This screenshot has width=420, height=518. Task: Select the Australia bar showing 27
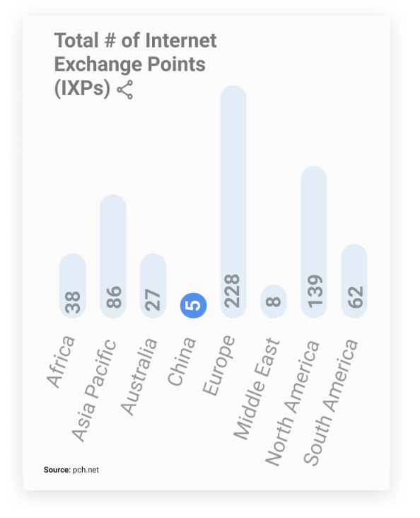(153, 286)
